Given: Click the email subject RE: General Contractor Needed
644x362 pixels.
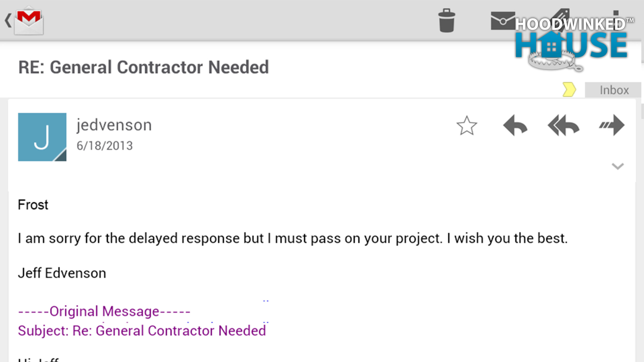Looking at the screenshot, I should click(144, 67).
